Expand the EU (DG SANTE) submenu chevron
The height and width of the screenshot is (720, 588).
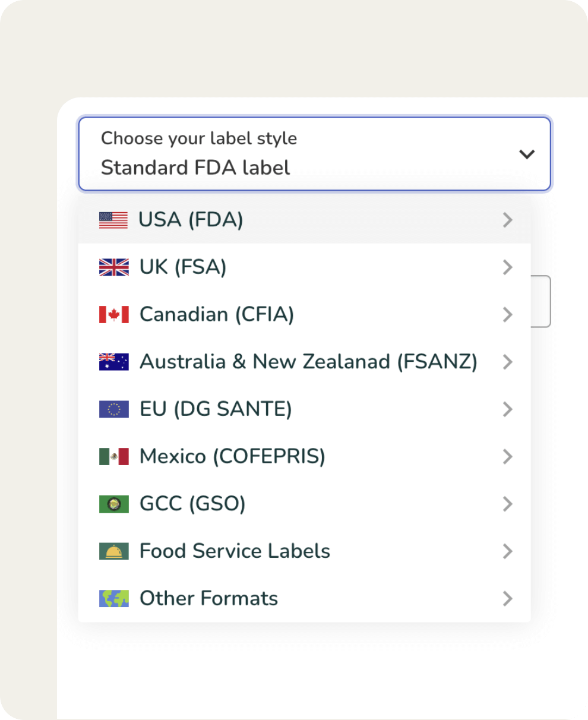[x=507, y=409]
